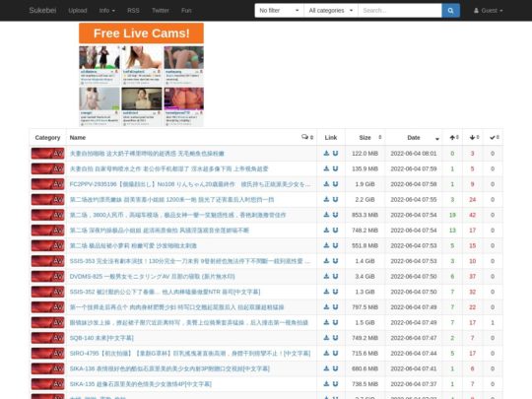Screen dimensions: 532x399
Task: Sort the table by Size column
Action: [x=366, y=137]
